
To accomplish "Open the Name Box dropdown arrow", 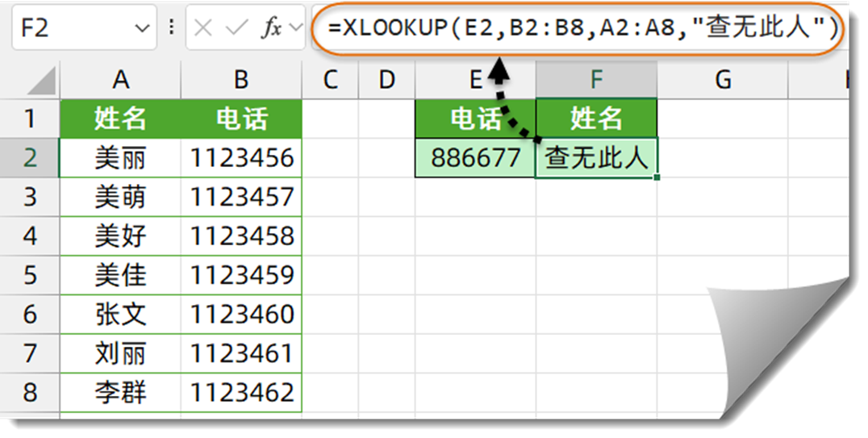I will coord(142,27).
